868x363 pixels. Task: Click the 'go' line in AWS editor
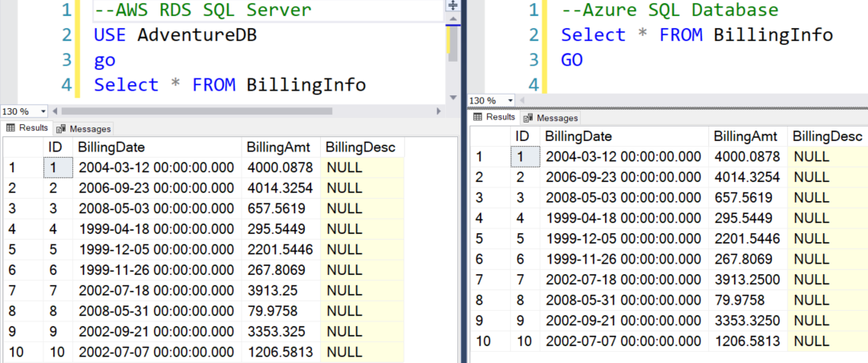click(x=104, y=60)
